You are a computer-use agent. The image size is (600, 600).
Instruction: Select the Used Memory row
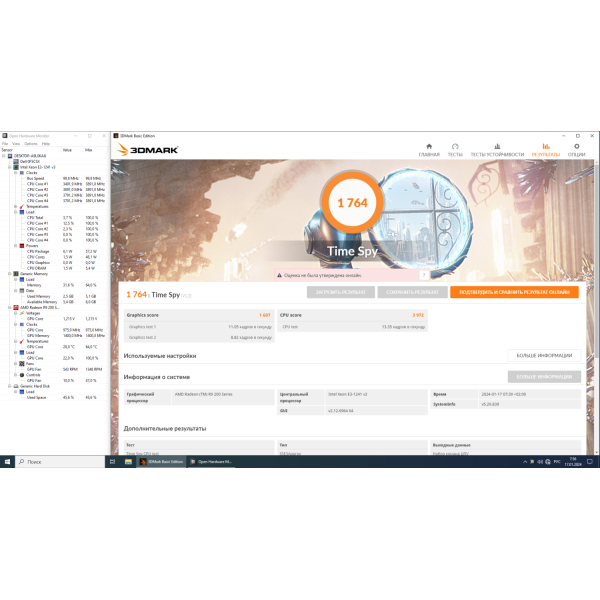pos(55,297)
